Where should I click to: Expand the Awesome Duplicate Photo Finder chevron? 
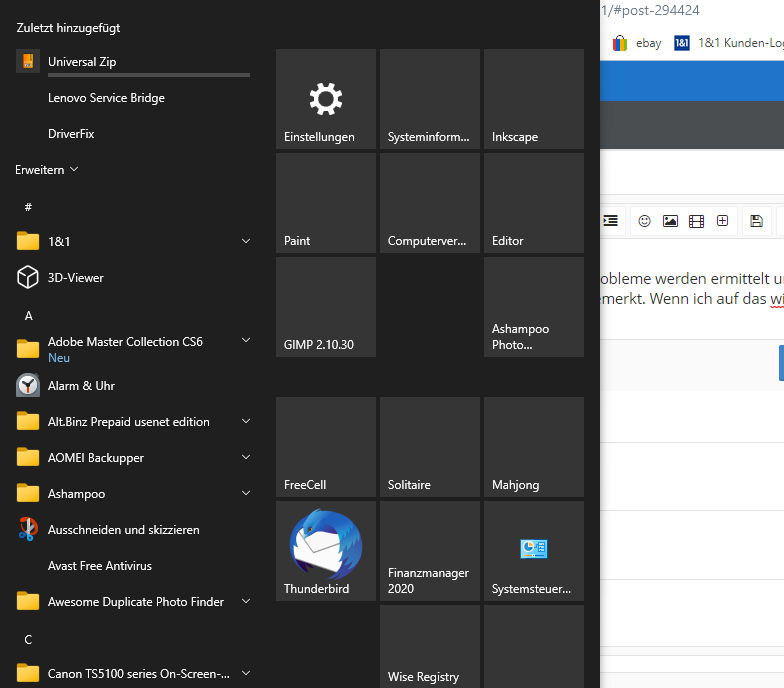click(246, 601)
